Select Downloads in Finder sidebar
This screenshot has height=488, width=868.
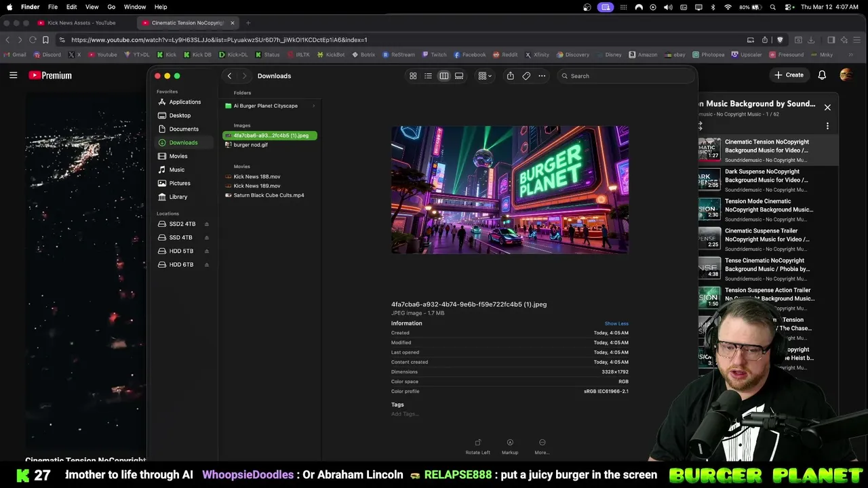[183, 142]
